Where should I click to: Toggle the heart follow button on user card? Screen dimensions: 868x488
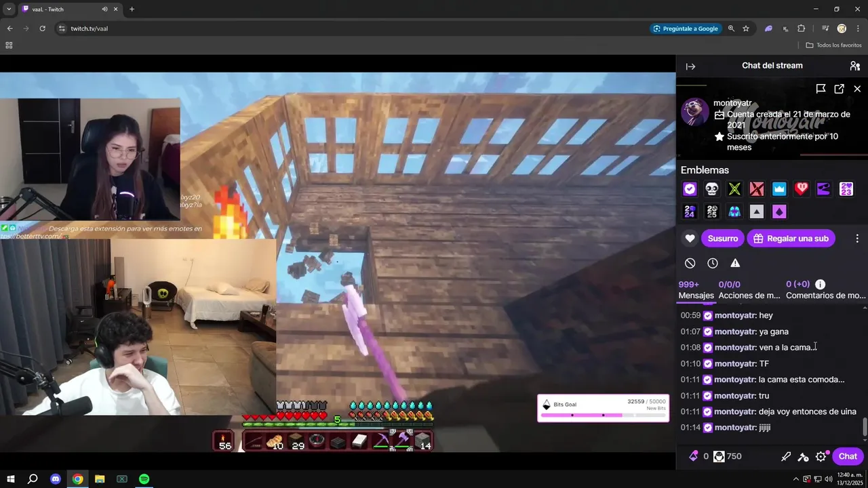pyautogui.click(x=690, y=239)
